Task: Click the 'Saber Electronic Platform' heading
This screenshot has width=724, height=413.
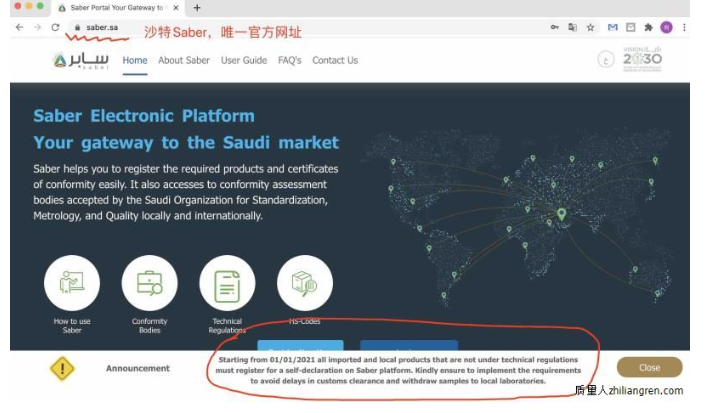Action: coord(144,115)
